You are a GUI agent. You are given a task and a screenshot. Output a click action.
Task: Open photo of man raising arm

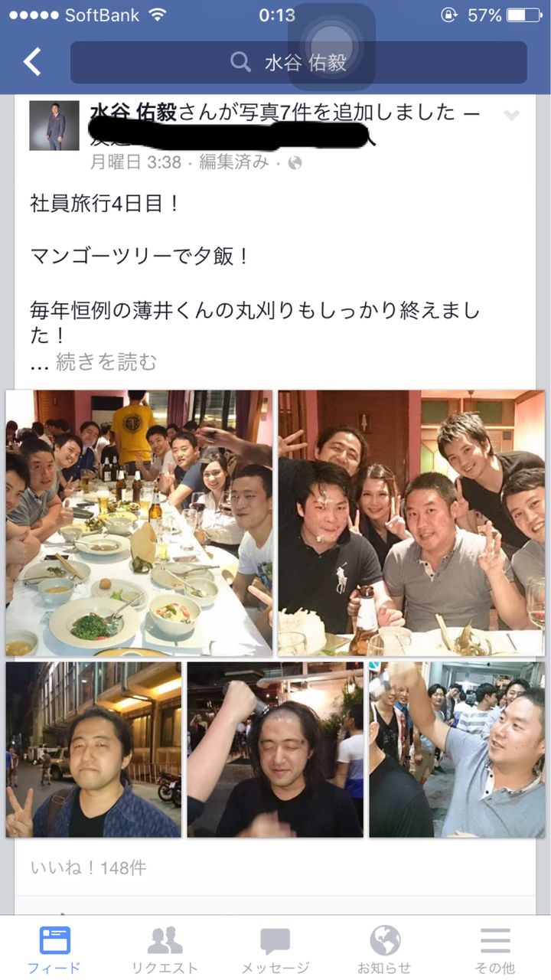point(457,750)
